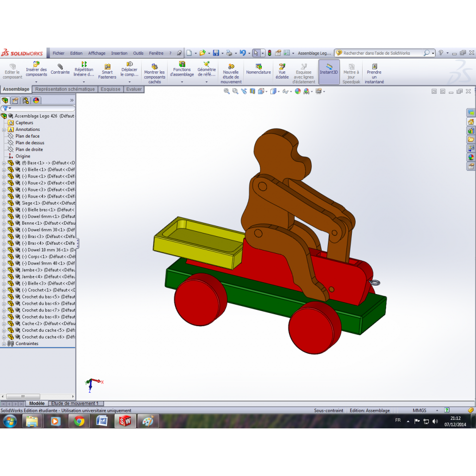Switch to Etude de mouvement 1 tab
Viewport: 476px width, 476px height.
coord(75,403)
